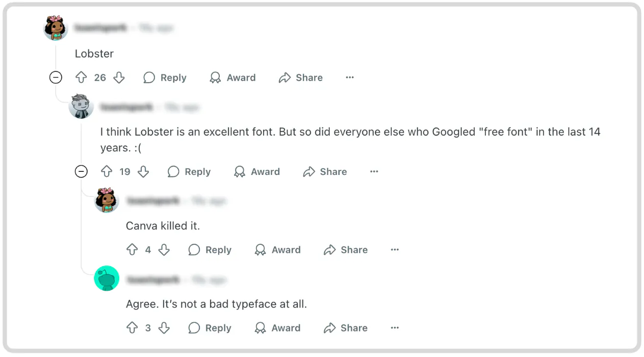Reply to the Agree comment
644x357 pixels.
(x=210, y=328)
